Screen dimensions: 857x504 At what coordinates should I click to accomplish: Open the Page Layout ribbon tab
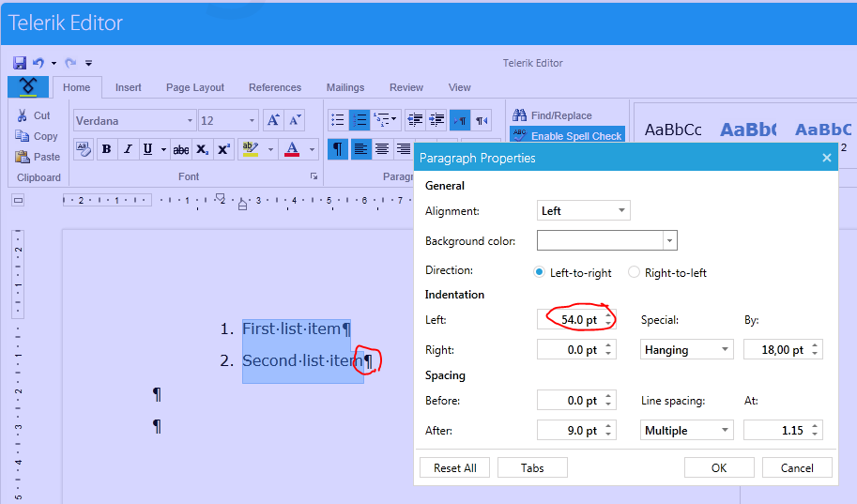point(195,87)
